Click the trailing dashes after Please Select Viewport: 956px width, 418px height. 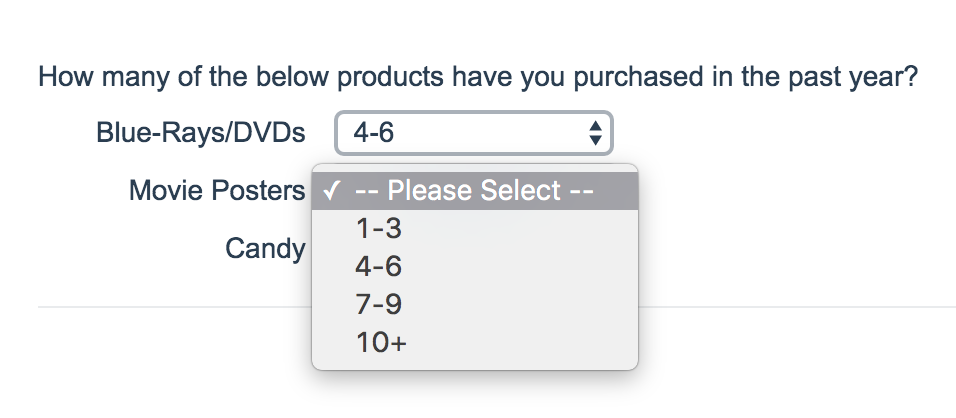(583, 190)
